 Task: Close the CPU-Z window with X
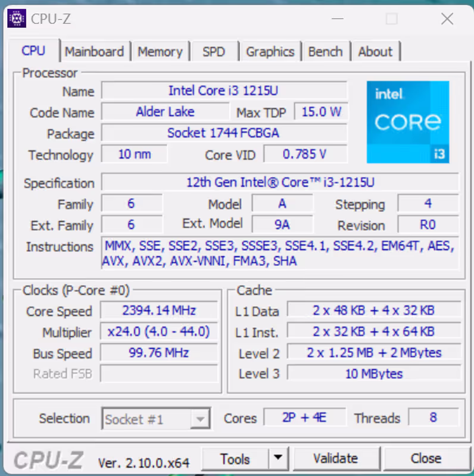[447, 19]
